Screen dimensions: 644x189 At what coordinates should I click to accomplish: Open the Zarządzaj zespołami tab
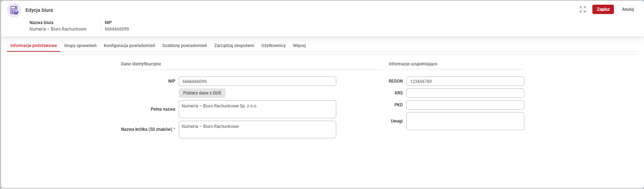click(x=234, y=46)
